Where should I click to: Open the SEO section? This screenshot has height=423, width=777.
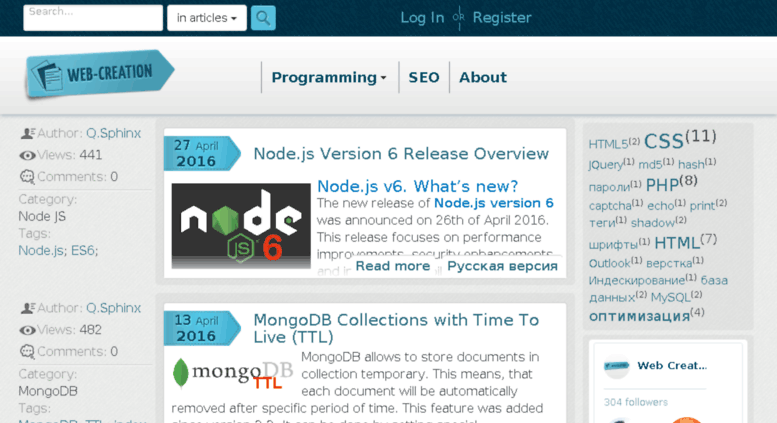tap(424, 77)
